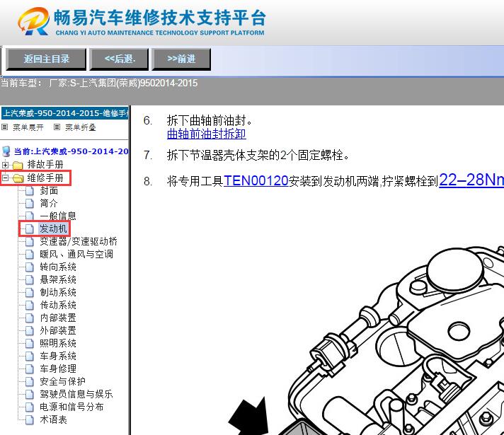The image size is (504, 435).
Task: Click the 22–28Nm torque link
Action: coord(471,180)
